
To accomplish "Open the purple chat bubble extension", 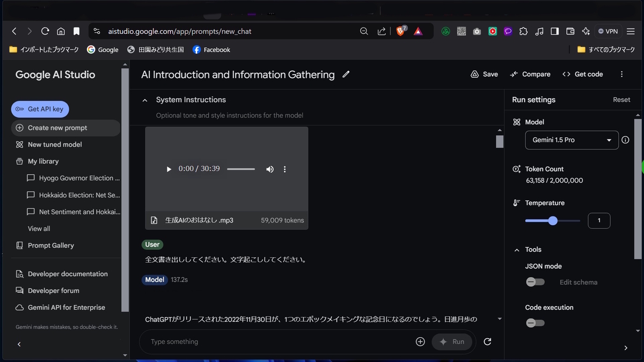I will tap(508, 31).
